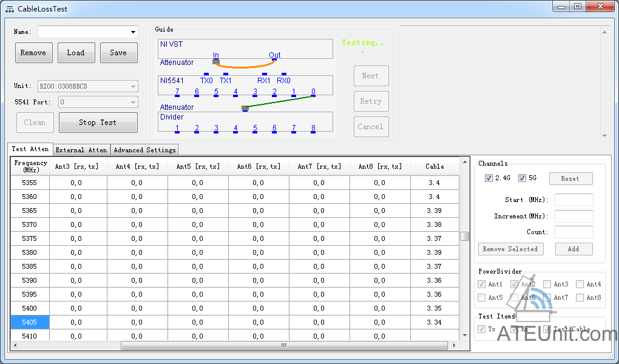Select Divider port 1 in the guide
619x364 pixels.
pos(177,129)
